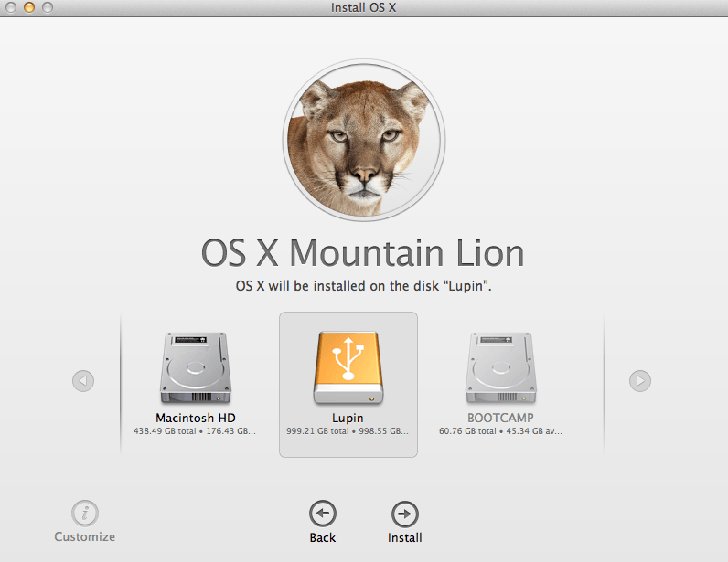
Task: Click the Macintosh HD name label
Action: (x=196, y=418)
